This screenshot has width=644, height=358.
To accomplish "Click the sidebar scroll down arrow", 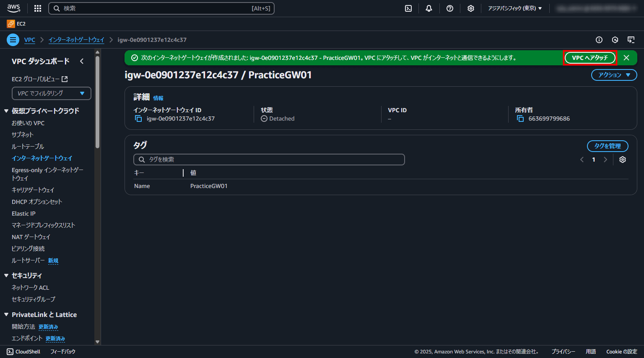I will (97, 342).
